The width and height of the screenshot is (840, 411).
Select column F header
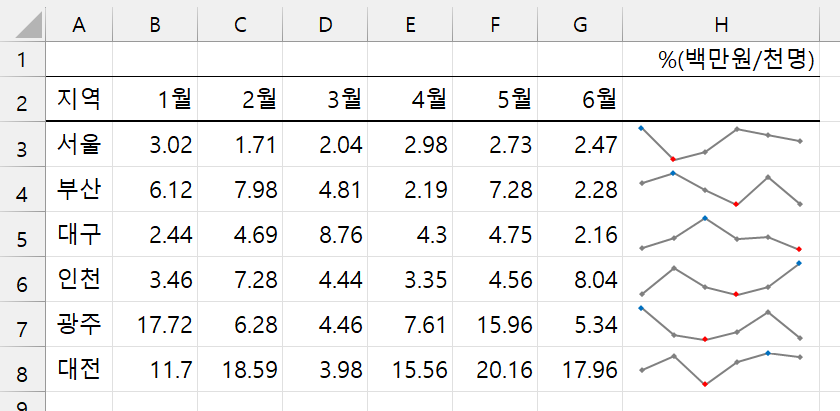click(x=495, y=25)
